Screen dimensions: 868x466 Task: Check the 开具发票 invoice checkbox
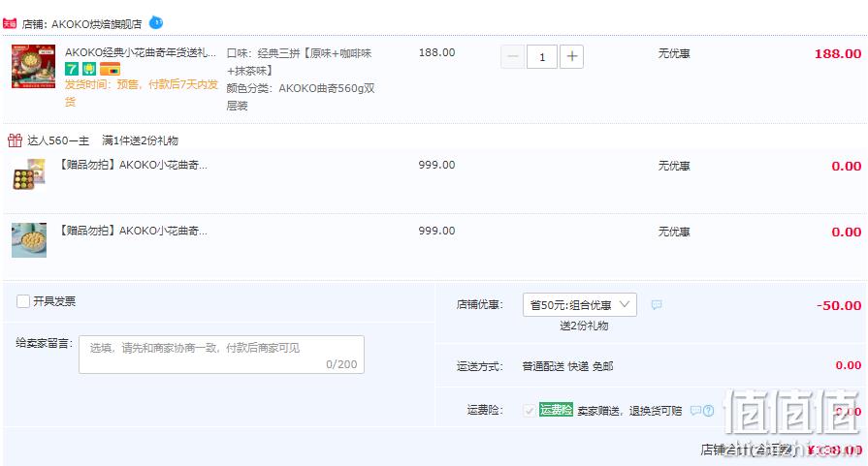(23, 301)
